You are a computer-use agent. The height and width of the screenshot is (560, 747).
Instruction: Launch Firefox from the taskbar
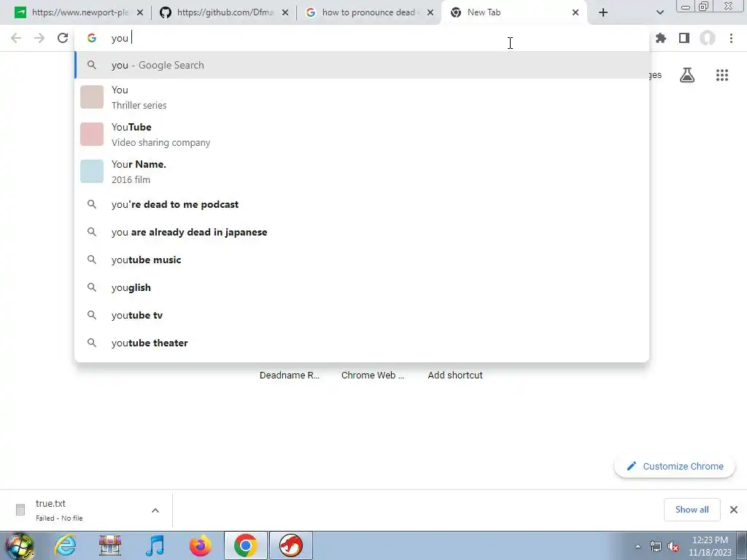[x=200, y=545]
